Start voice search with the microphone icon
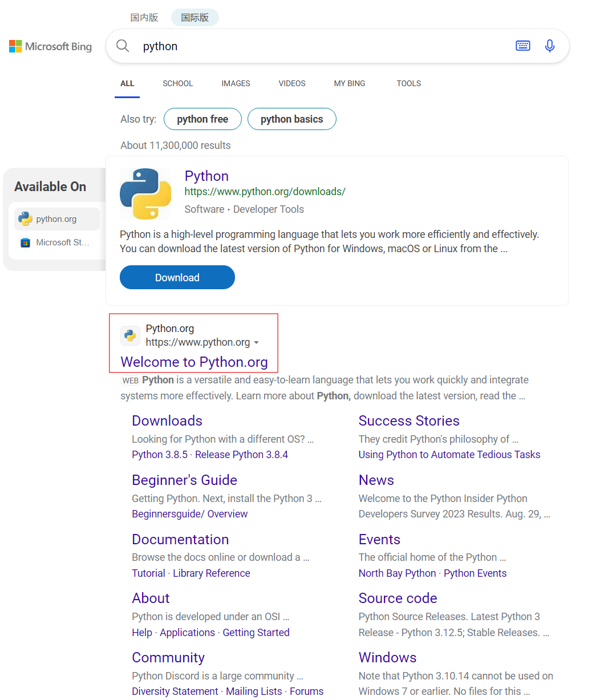 (549, 46)
